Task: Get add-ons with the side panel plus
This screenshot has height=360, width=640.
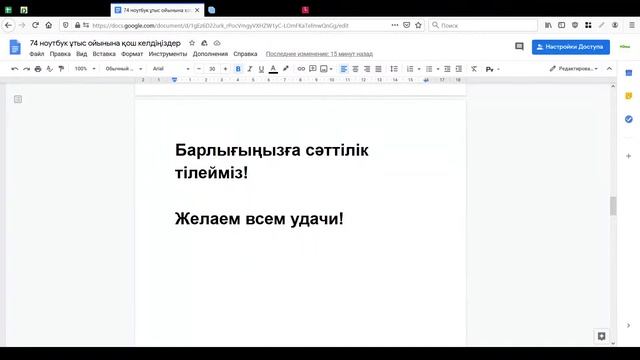Action: [629, 156]
